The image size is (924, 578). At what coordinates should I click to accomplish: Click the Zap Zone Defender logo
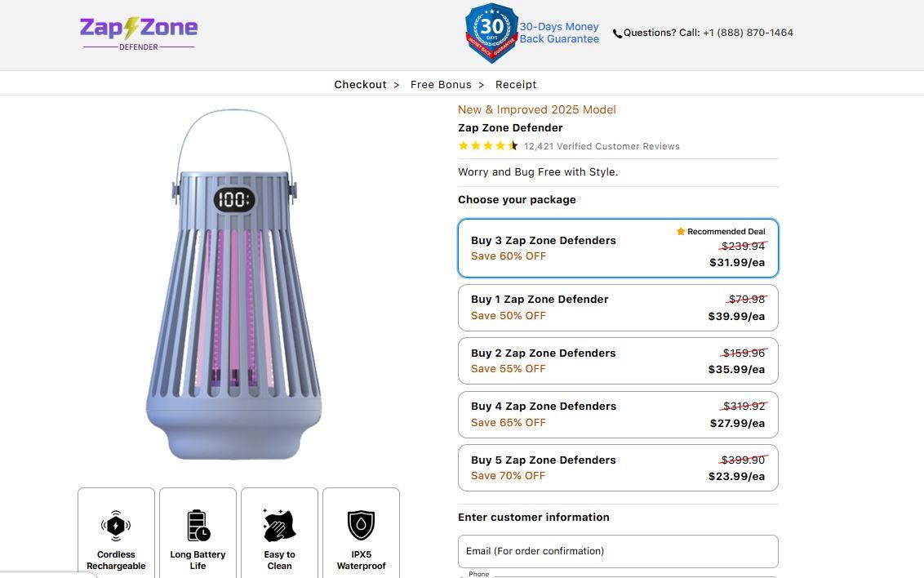pyautogui.click(x=139, y=33)
